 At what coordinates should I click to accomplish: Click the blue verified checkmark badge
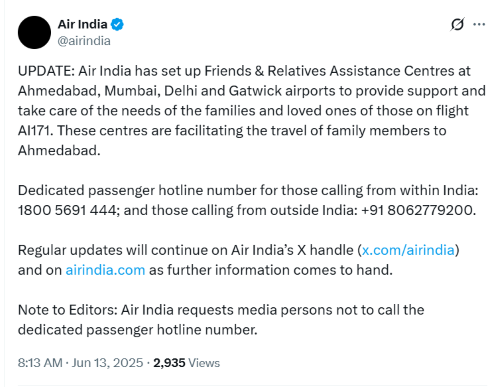tap(117, 24)
